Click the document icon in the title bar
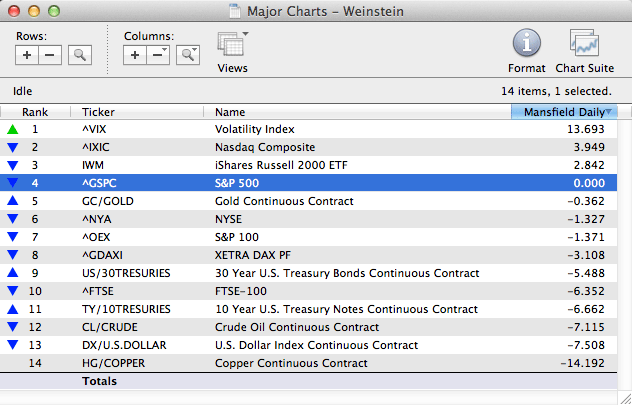 pyautogui.click(x=236, y=10)
